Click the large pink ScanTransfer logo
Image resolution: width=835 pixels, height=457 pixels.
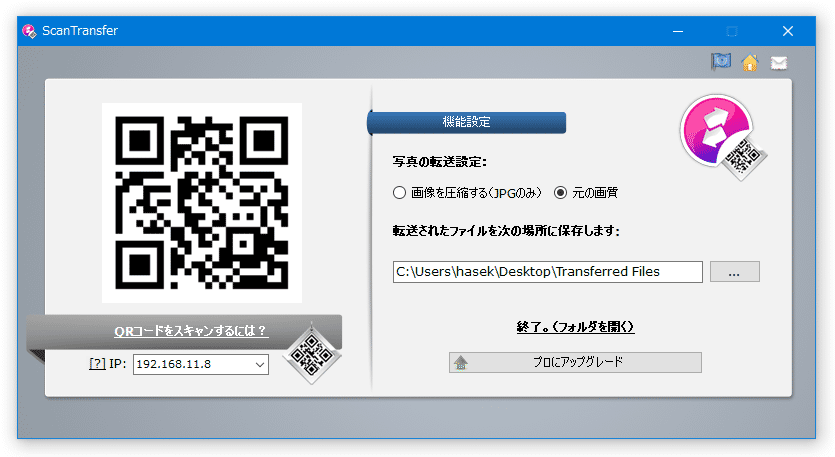click(722, 135)
